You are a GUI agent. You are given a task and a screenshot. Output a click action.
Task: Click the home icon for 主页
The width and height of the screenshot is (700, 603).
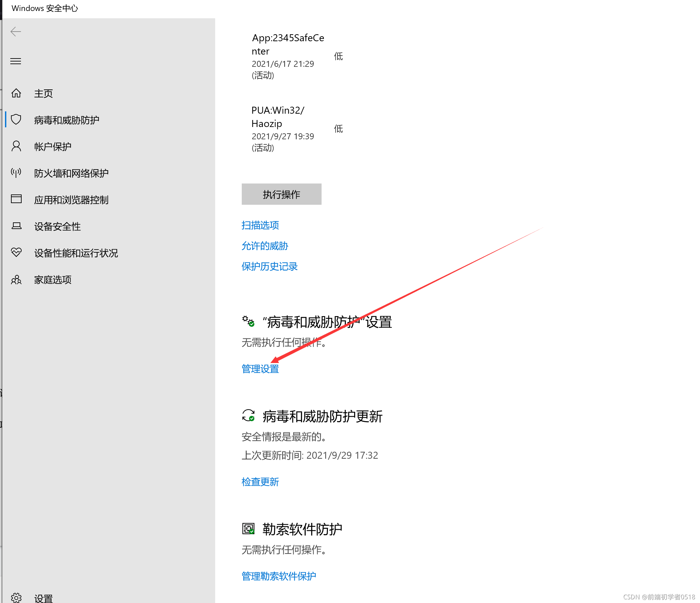point(16,93)
